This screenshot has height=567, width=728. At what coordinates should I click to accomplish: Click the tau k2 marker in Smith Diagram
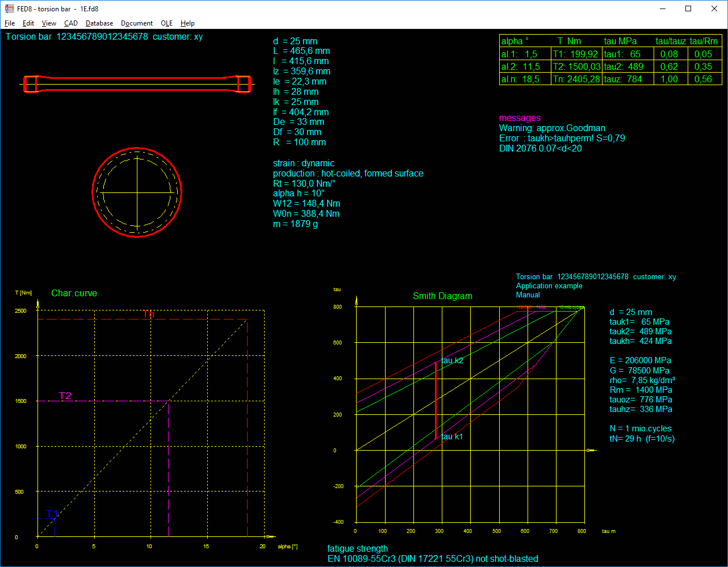(452, 361)
